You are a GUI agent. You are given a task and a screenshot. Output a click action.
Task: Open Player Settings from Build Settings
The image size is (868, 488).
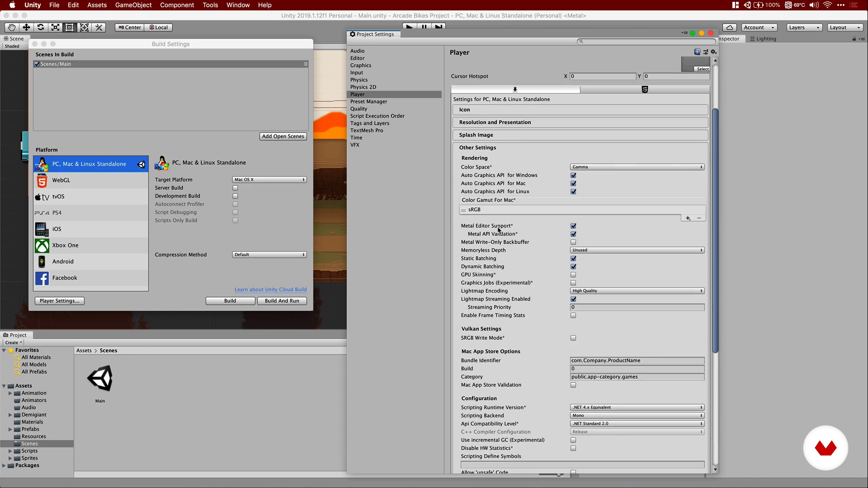pyautogui.click(x=59, y=301)
